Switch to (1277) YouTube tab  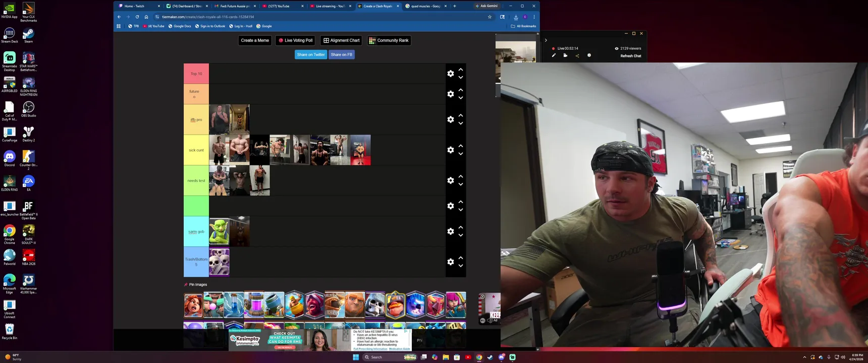click(283, 6)
